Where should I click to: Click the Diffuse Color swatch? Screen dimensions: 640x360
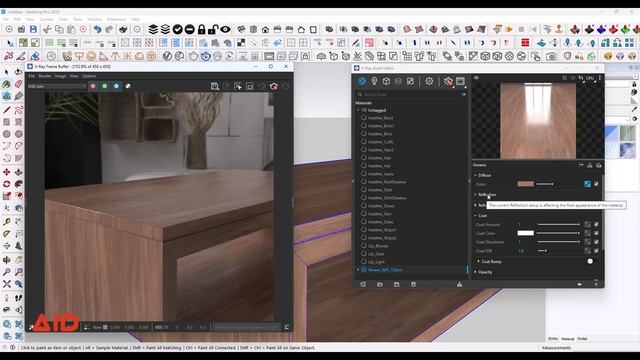[x=525, y=184]
